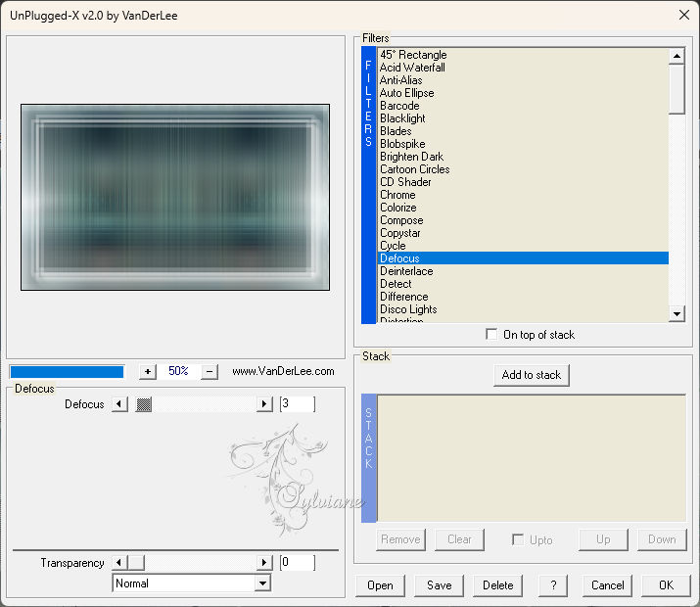Screen dimensions: 700x607
Task: Click the Defocus value input field
Action: coord(298,404)
